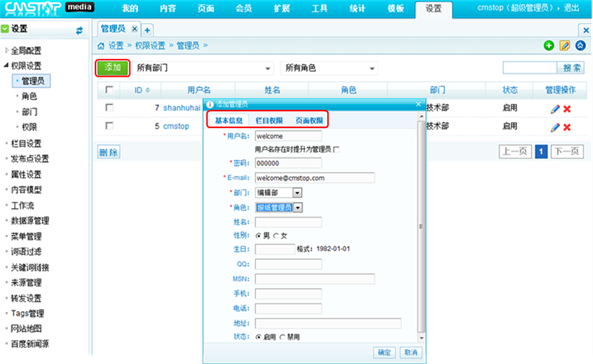
Task: Open the 所有部门 filter dropdown
Action: pos(203,68)
